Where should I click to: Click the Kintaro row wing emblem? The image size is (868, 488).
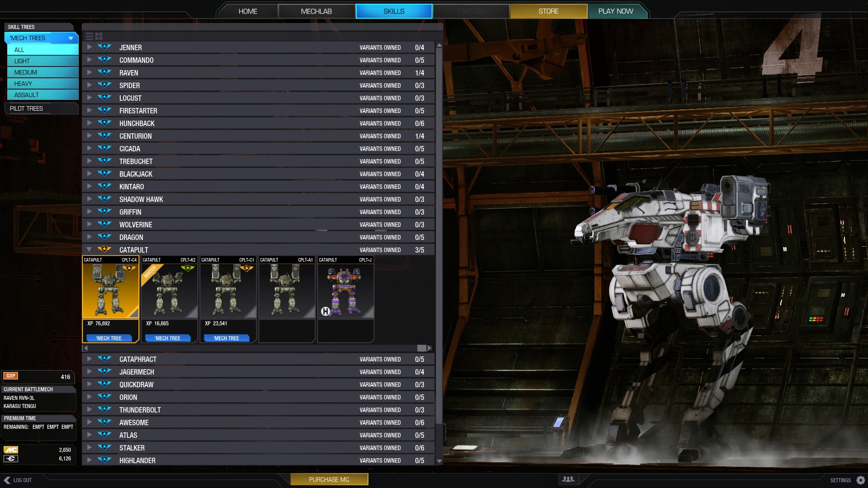coord(104,186)
